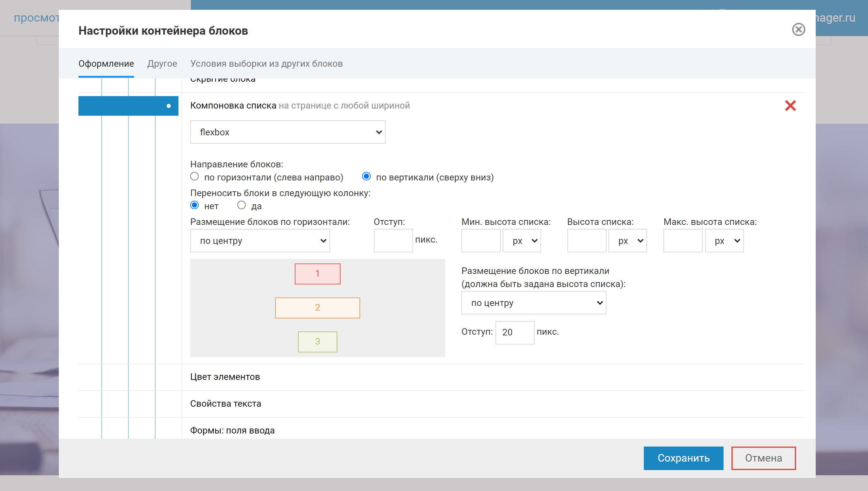The image size is (868, 491).
Task: Choose 'да' for wrapping blocks to next column
Action: (242, 205)
